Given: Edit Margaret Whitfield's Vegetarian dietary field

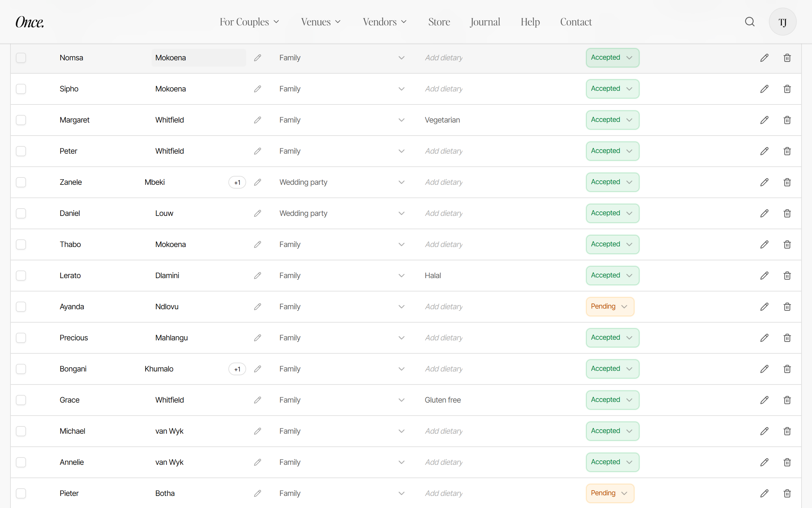Looking at the screenshot, I should pos(442,120).
